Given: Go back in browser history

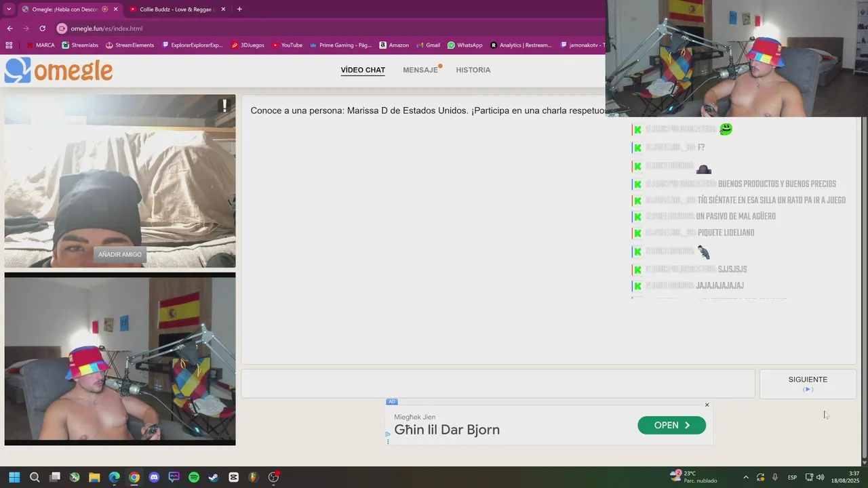Looking at the screenshot, I should coord(9,28).
